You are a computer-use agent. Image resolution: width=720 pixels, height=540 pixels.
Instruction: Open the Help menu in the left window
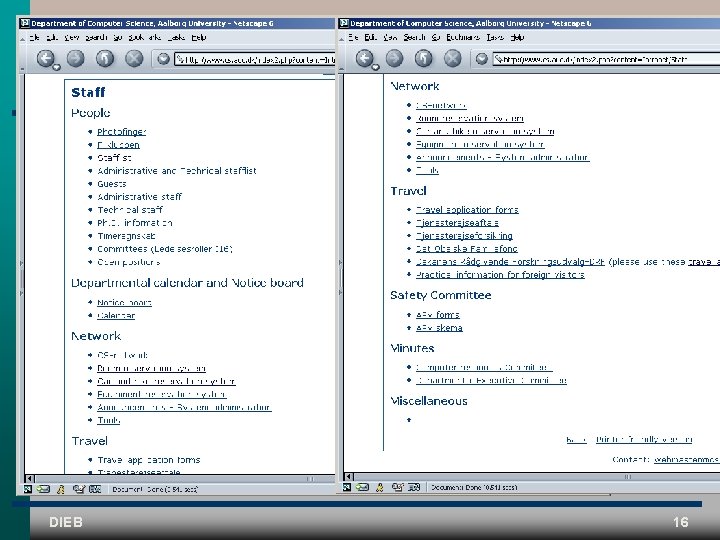click(198, 37)
